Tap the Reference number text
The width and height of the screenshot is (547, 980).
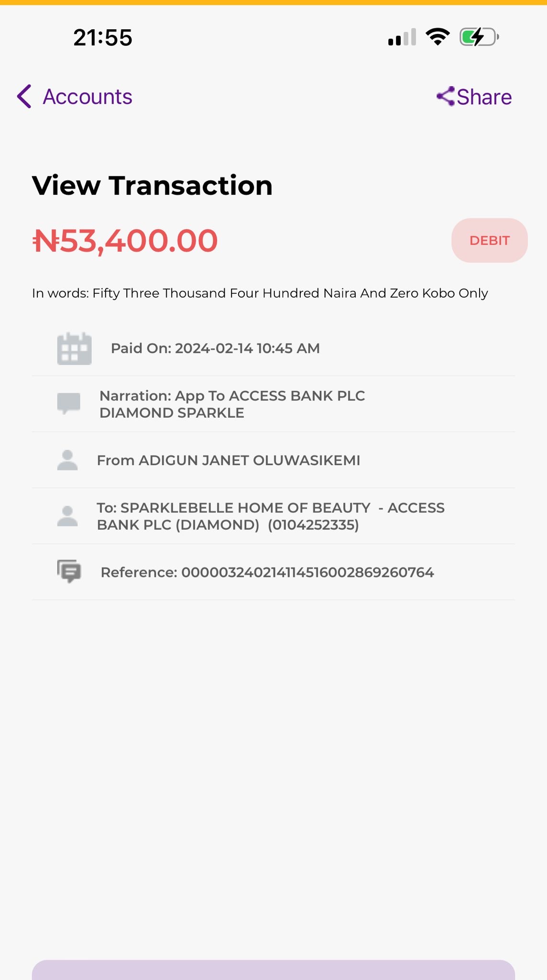pos(267,572)
